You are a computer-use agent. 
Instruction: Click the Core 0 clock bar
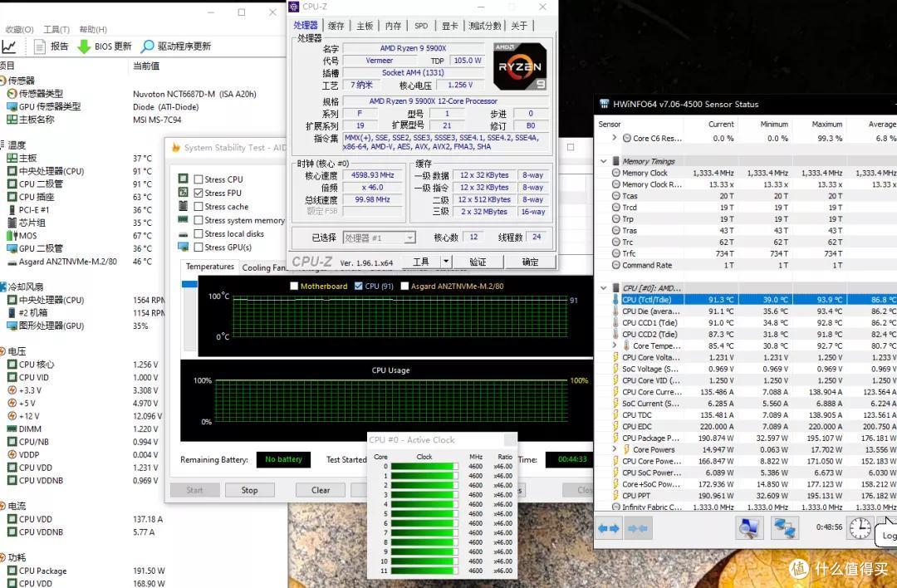tap(424, 466)
